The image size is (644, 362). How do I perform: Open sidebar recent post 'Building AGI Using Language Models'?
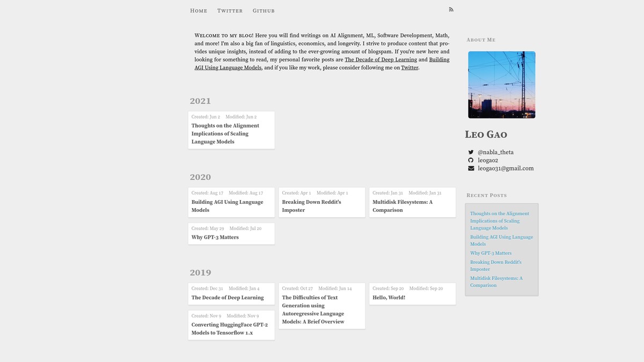coord(502,240)
